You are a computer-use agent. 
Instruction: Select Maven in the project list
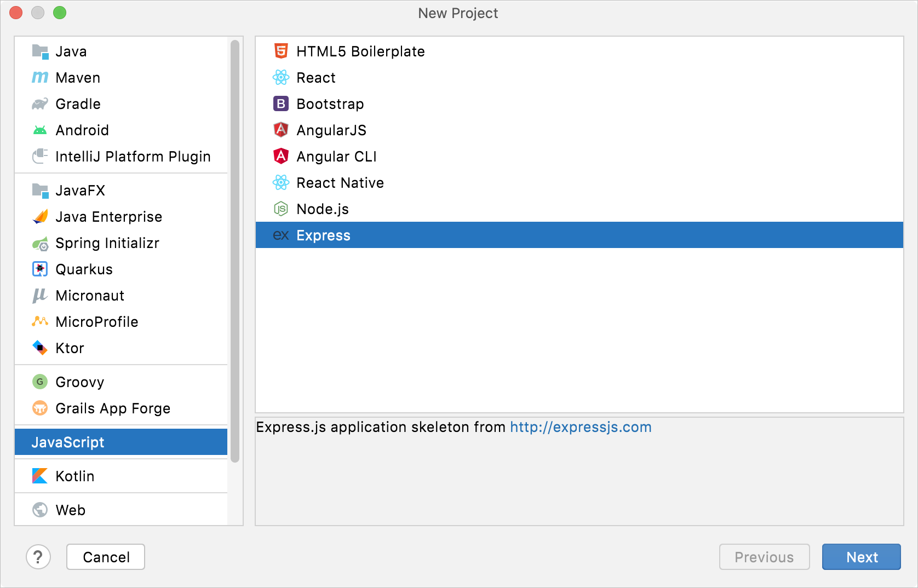click(x=121, y=78)
